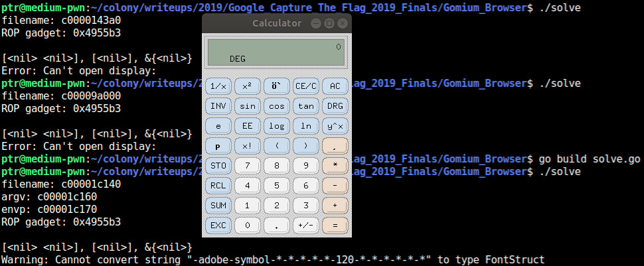Click the multiply * key
644x266 pixels.
pyautogui.click(x=335, y=165)
